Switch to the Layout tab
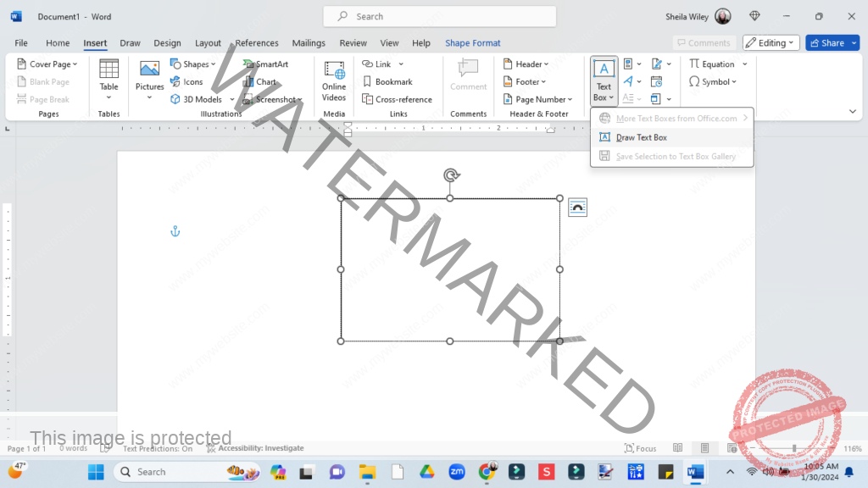The height and width of the screenshot is (488, 868). 208,42
